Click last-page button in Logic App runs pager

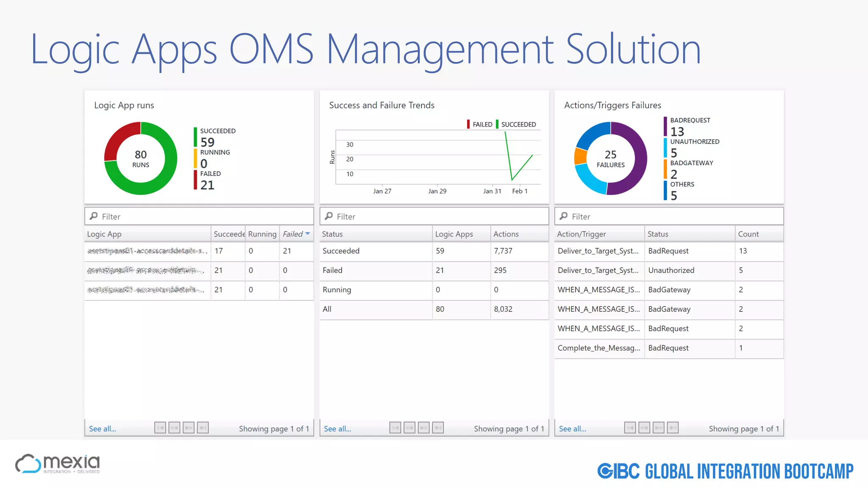[x=203, y=428]
